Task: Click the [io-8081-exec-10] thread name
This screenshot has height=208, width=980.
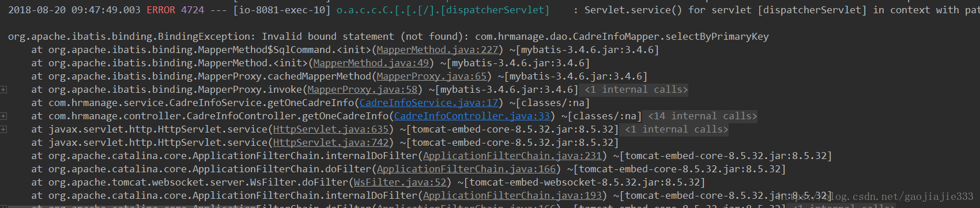Action: coord(281,10)
